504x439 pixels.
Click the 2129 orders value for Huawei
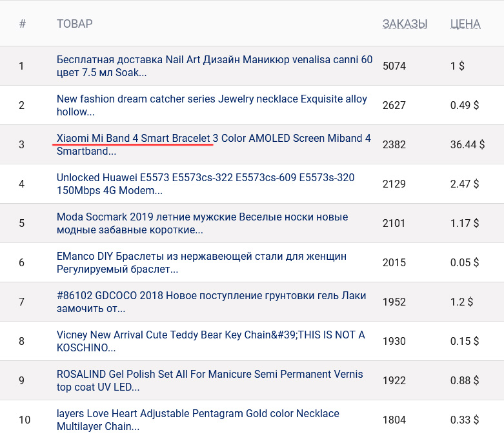[394, 184]
